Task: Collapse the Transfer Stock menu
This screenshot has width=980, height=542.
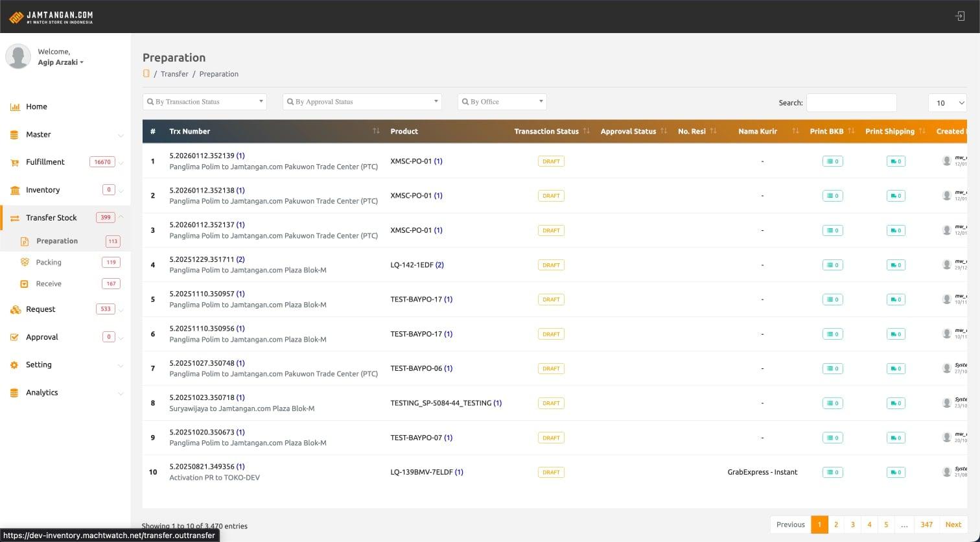Action: [65, 218]
